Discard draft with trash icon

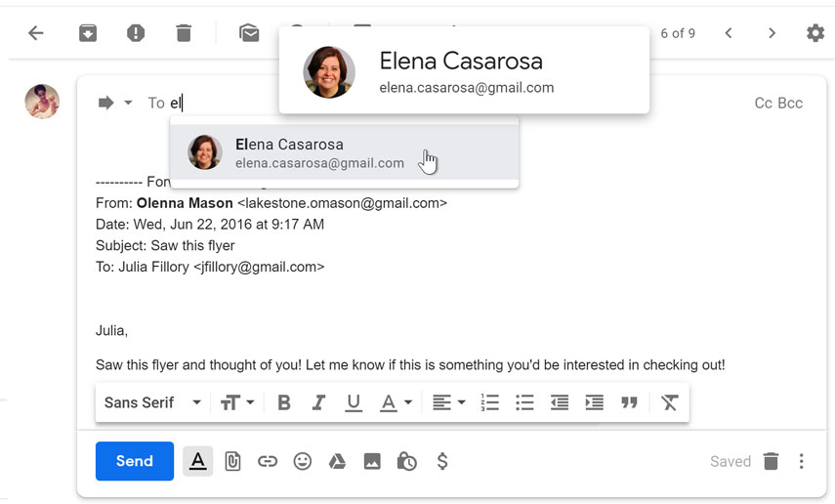click(771, 461)
